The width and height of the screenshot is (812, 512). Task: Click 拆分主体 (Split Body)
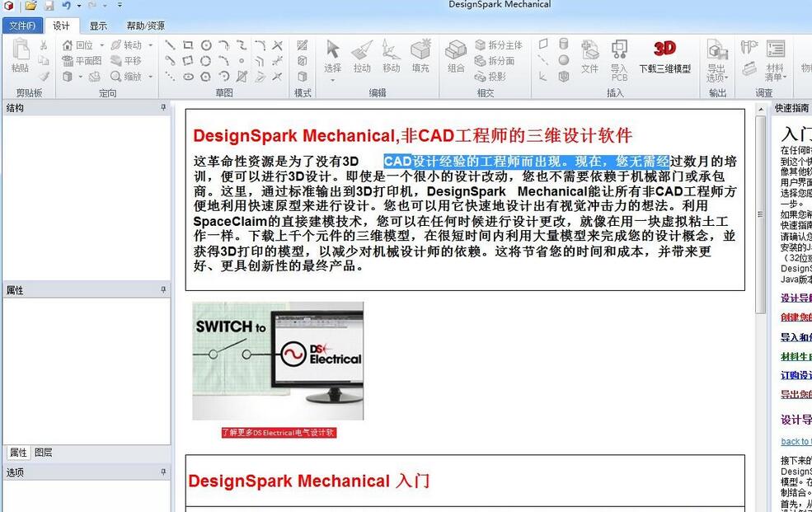click(498, 45)
